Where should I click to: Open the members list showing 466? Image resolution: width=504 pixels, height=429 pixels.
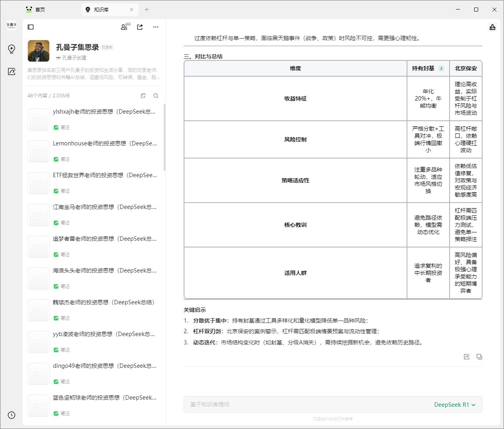point(124,27)
